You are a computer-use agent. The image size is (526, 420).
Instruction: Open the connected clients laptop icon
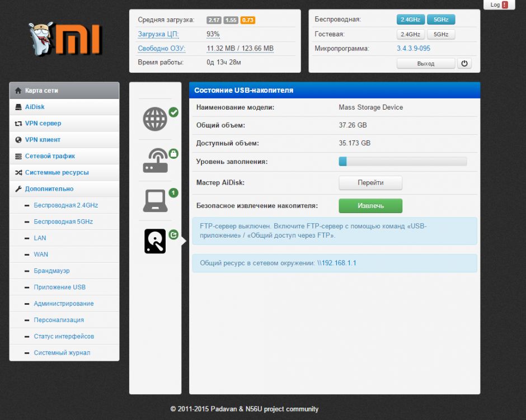(155, 201)
